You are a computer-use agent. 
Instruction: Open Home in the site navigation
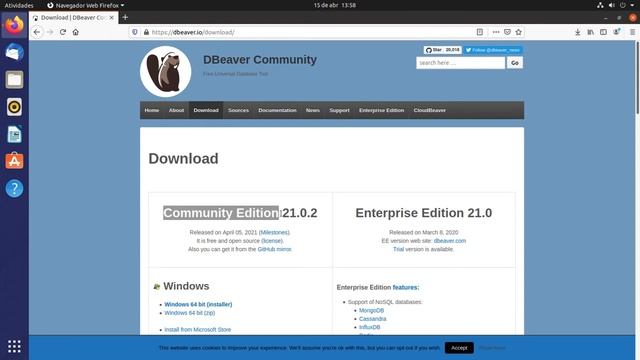[152, 110]
